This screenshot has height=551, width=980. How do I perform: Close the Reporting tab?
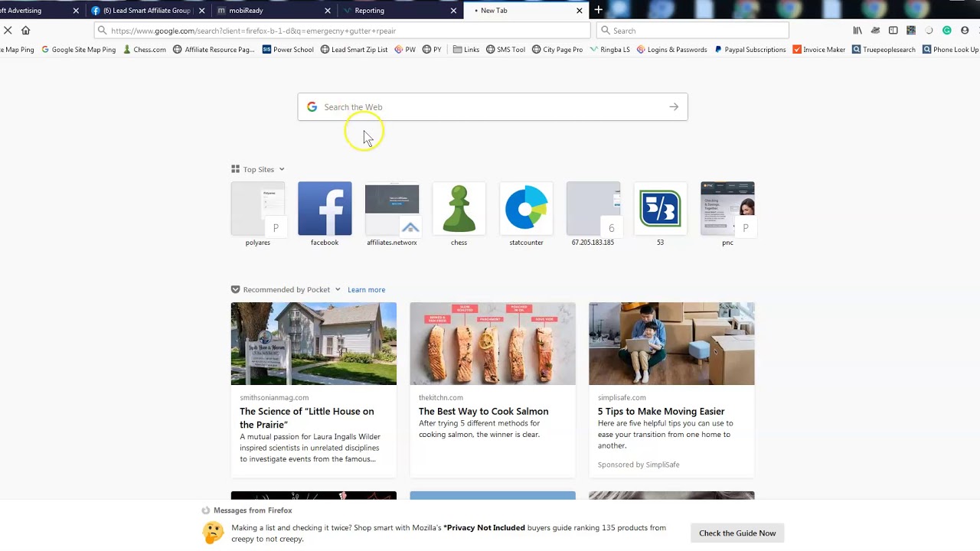point(453,11)
